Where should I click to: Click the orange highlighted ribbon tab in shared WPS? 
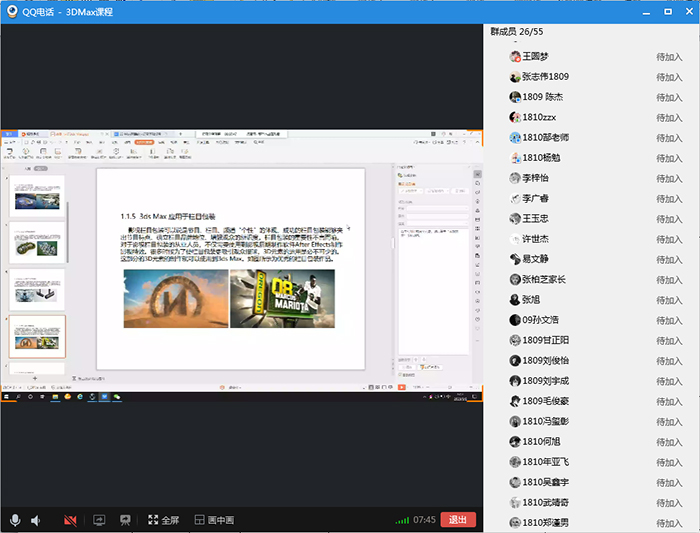144,142
